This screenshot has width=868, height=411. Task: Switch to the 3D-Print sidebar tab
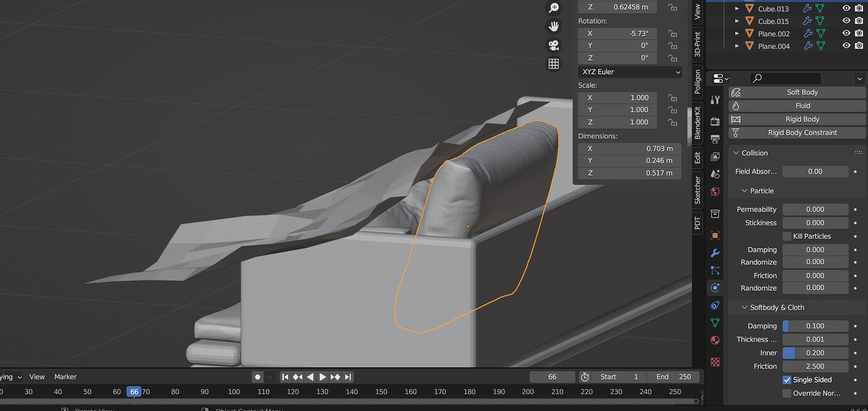click(x=698, y=44)
